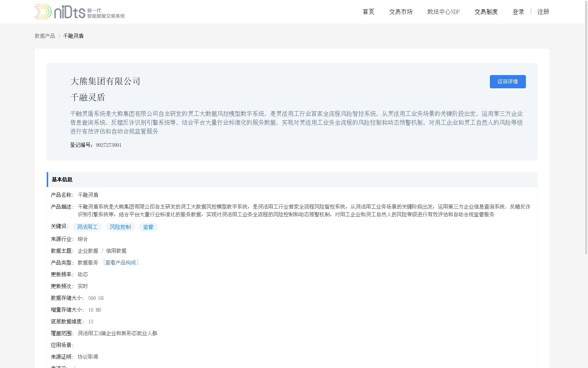Click data theme 信用数据

click(x=116, y=251)
